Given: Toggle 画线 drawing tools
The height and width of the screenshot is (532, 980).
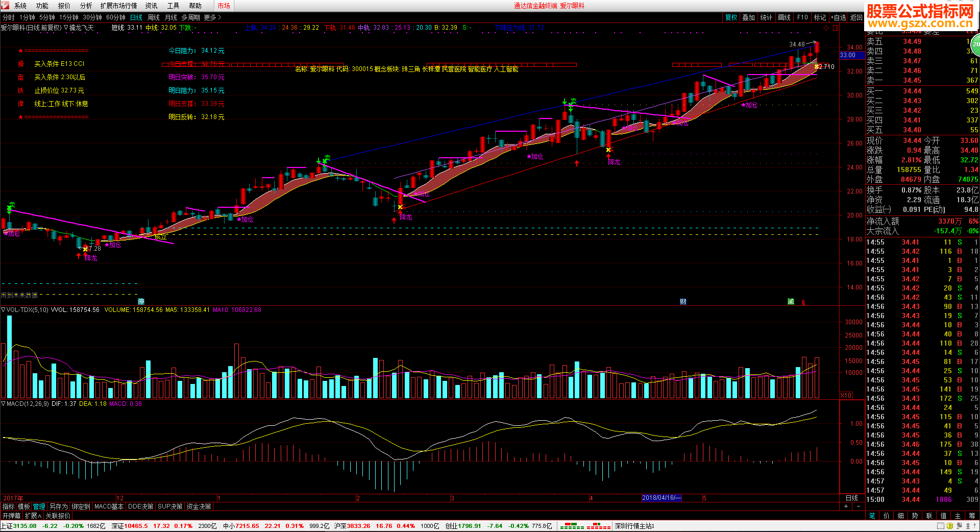Looking at the screenshot, I should click(x=785, y=17).
